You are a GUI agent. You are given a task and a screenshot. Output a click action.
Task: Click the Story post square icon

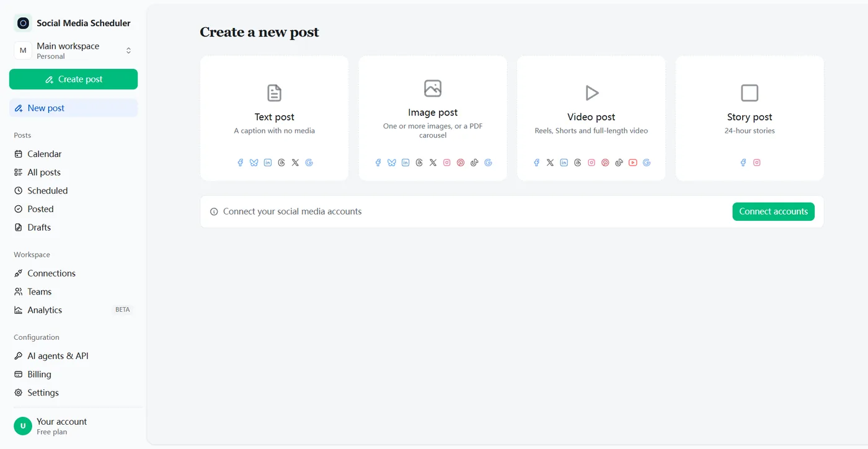click(750, 93)
